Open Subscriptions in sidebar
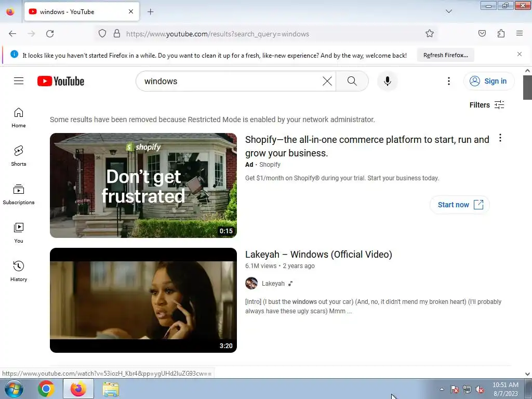Image resolution: width=532 pixels, height=399 pixels. [19, 194]
